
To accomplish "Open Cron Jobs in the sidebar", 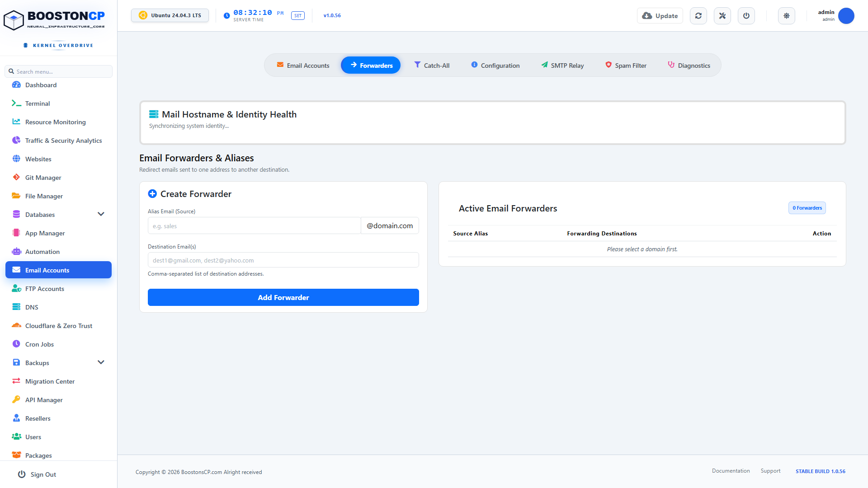I will (58, 344).
